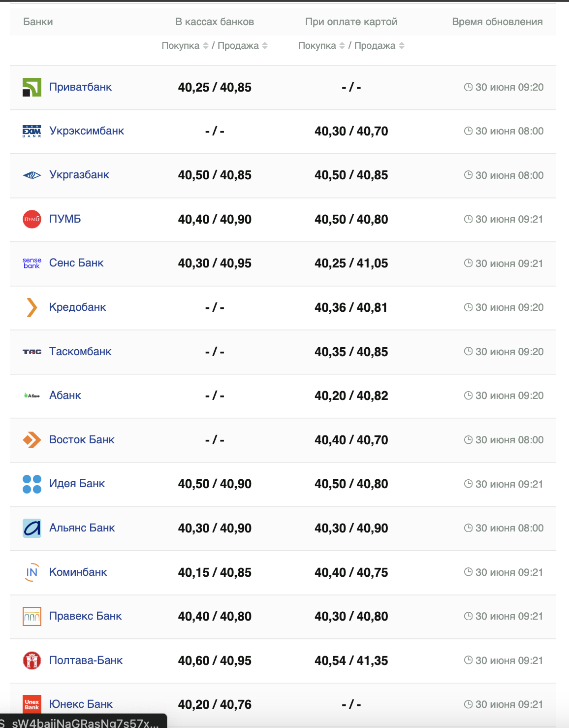The height and width of the screenshot is (728, 569).
Task: Click the red ПУМБ logo icon
Action: (32, 219)
